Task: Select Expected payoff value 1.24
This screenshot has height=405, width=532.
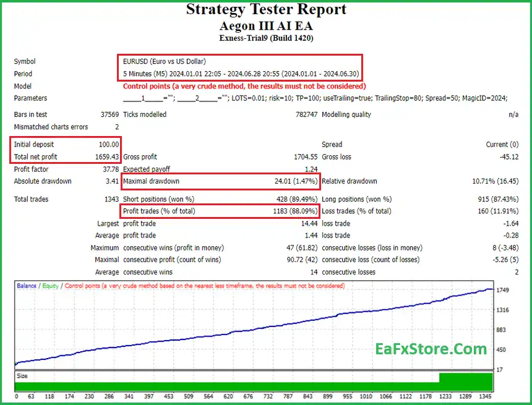Action: point(311,169)
